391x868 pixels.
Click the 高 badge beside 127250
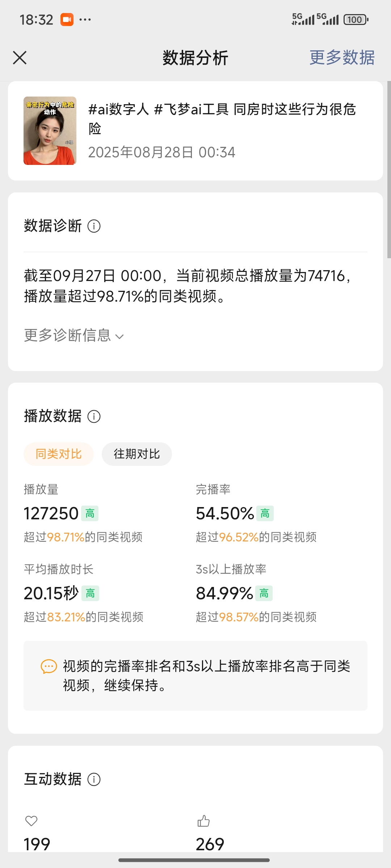coord(90,513)
